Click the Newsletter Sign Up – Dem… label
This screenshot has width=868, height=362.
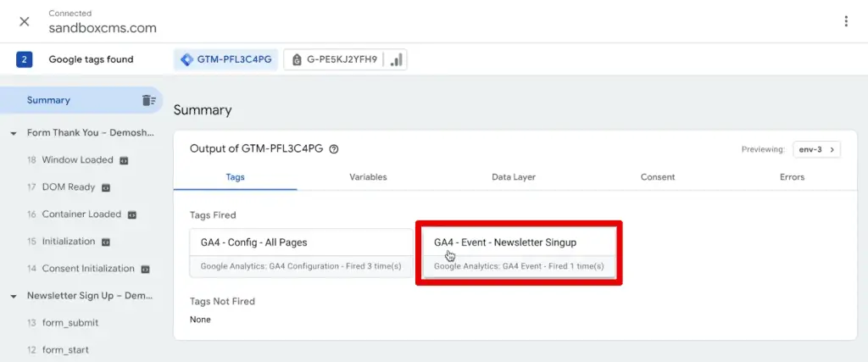(90, 296)
